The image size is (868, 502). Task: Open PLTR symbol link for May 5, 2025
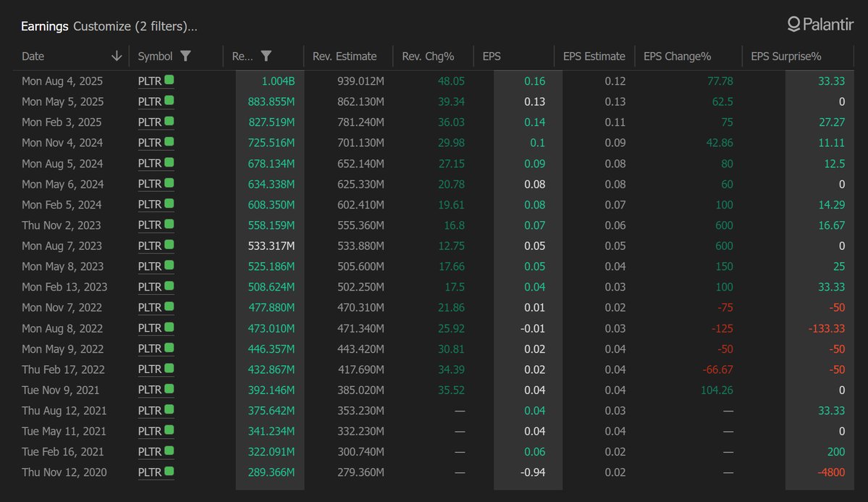click(x=150, y=101)
